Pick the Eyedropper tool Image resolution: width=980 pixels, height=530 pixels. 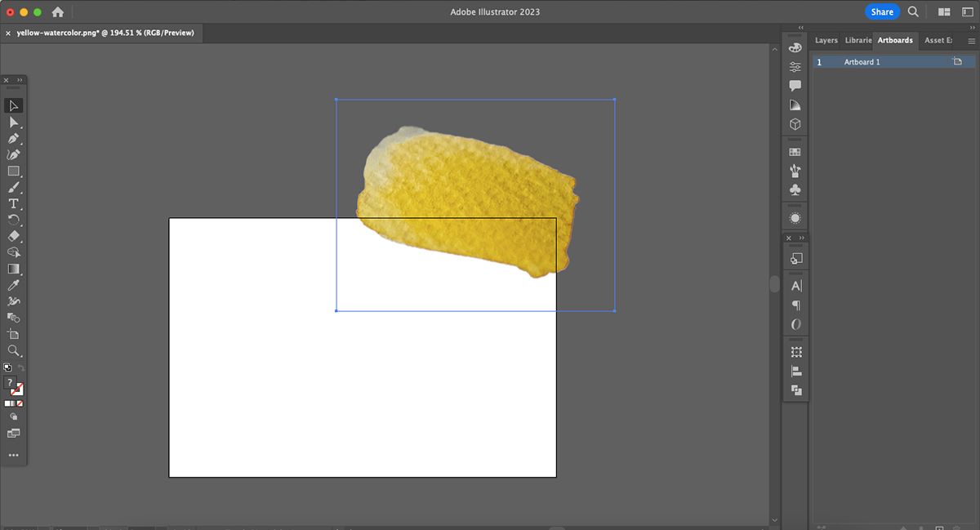pos(13,285)
